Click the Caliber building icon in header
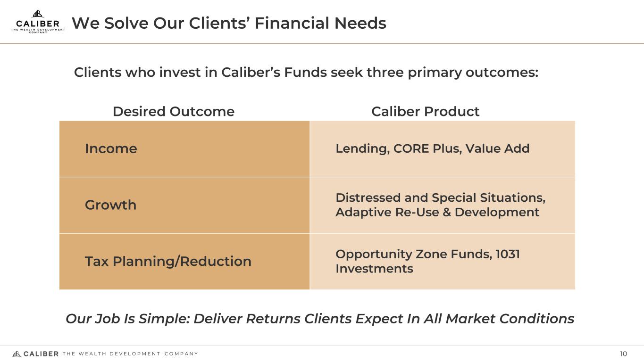The height and width of the screenshot is (362, 644). point(38,14)
